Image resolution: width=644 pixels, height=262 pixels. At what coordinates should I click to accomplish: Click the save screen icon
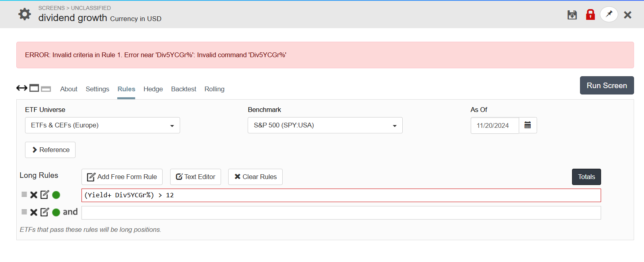(x=572, y=15)
